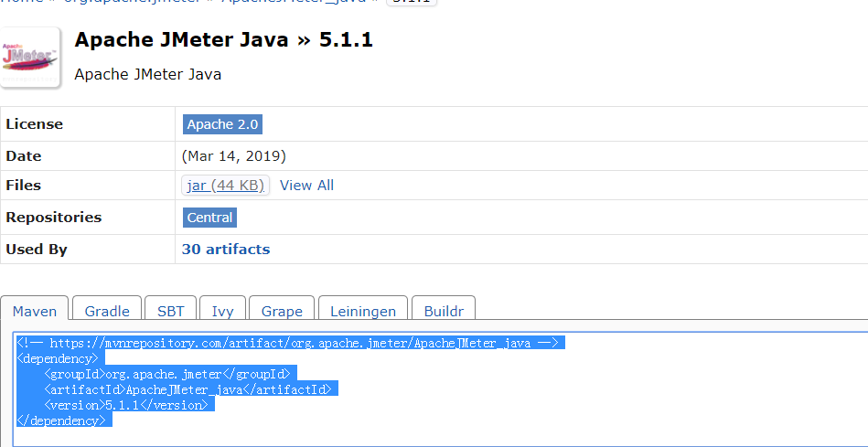Click the Central repository tag
The width and height of the screenshot is (868, 447).
tap(210, 218)
